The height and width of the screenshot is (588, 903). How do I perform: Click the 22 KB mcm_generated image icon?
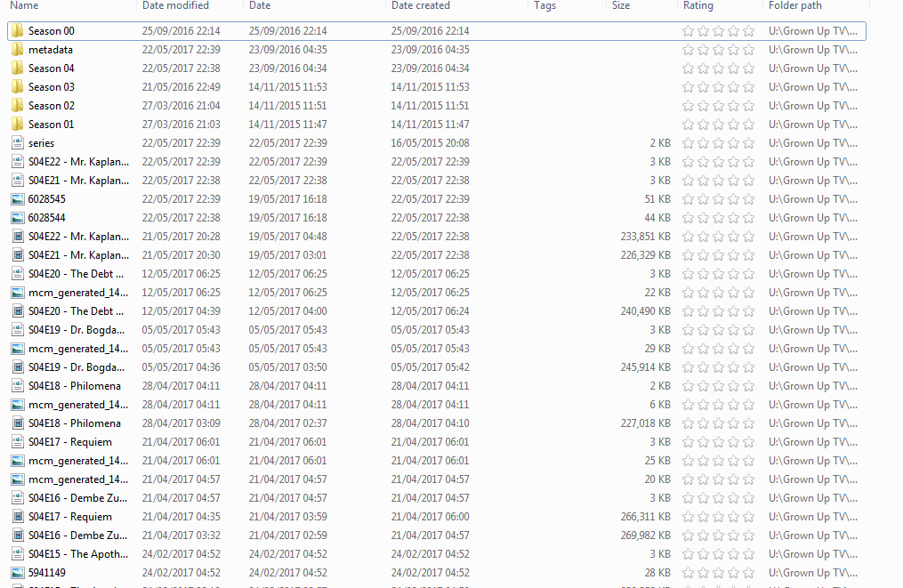18,293
